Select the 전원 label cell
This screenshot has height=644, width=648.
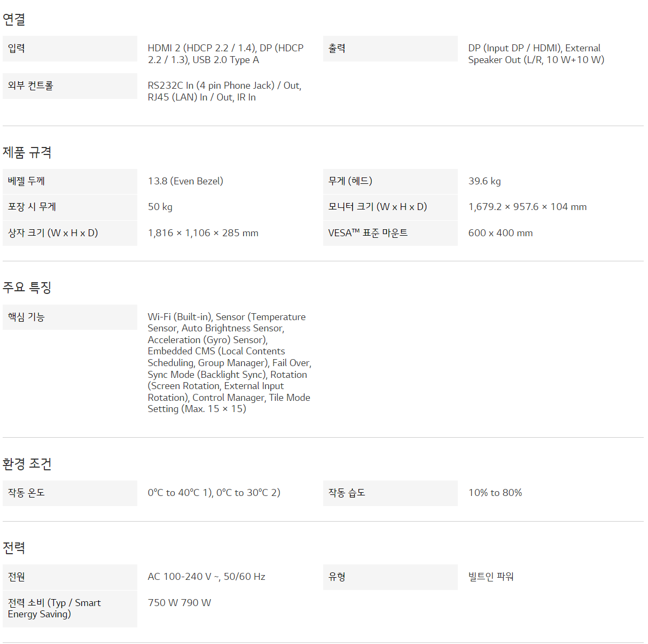pos(70,577)
